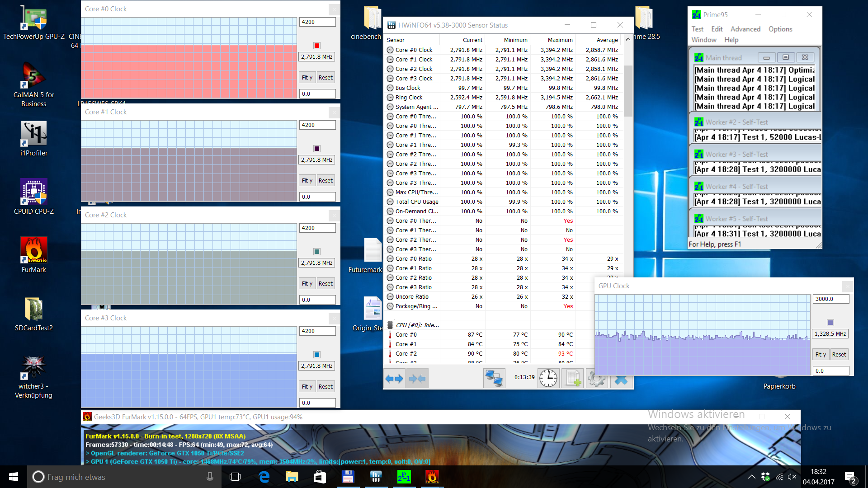The image size is (868, 488).
Task: Open TechPowerUp GPU-Z desktop shortcut
Action: coord(34,23)
